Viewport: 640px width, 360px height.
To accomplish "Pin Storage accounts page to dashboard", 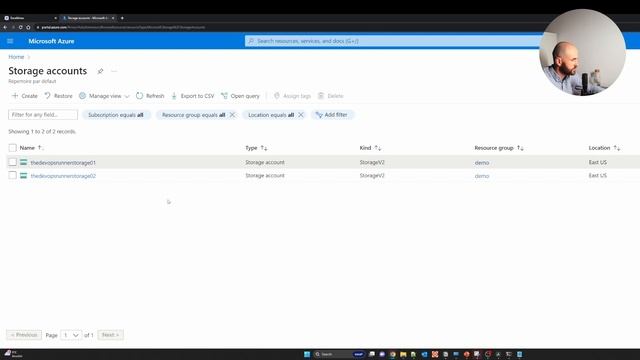I will [x=100, y=71].
